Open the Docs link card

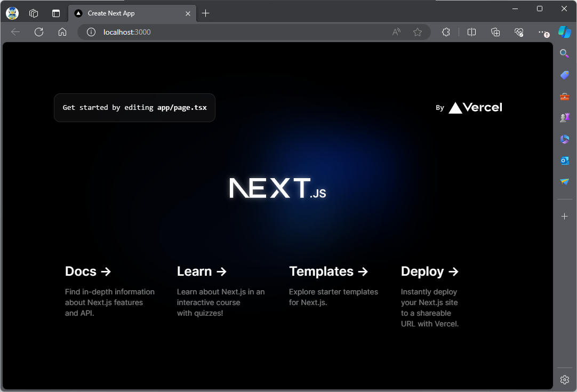(x=110, y=291)
